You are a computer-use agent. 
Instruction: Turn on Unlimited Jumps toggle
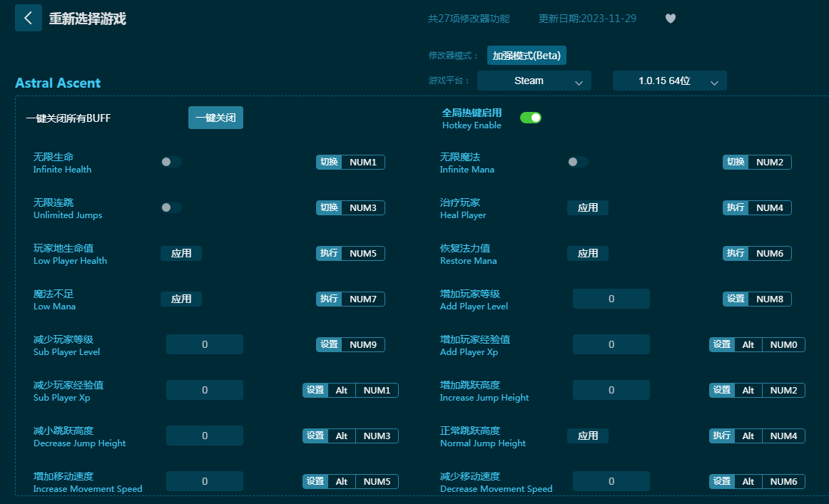click(x=171, y=207)
